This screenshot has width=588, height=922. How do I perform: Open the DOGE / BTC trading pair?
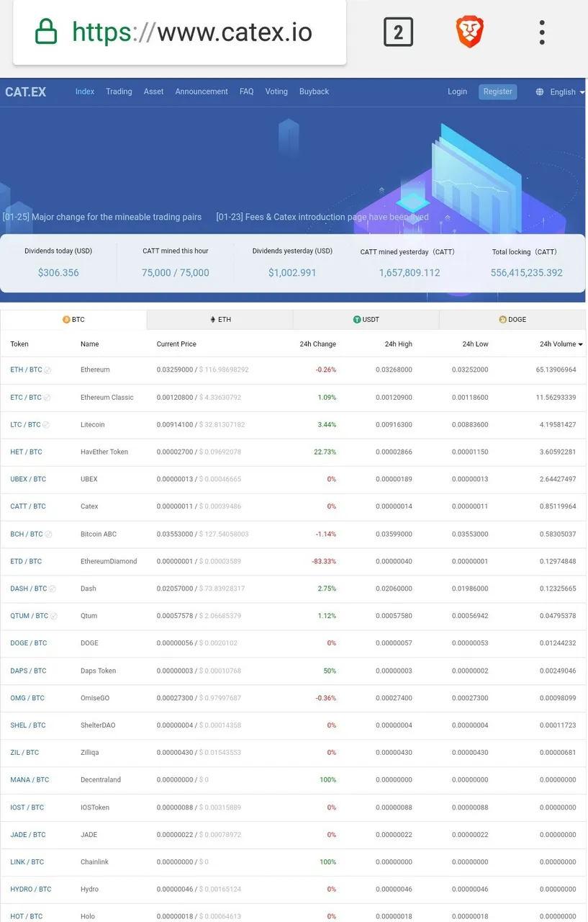(x=29, y=643)
